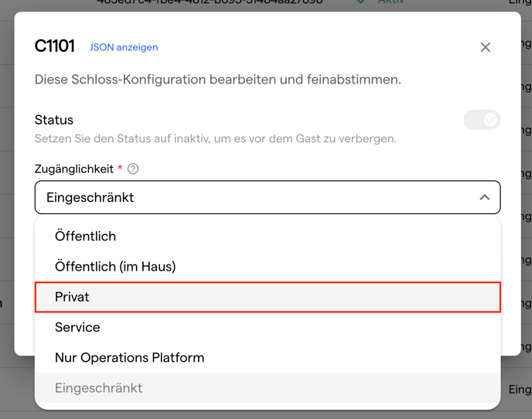Click the help icon beside Zugänglichkeit

click(133, 169)
